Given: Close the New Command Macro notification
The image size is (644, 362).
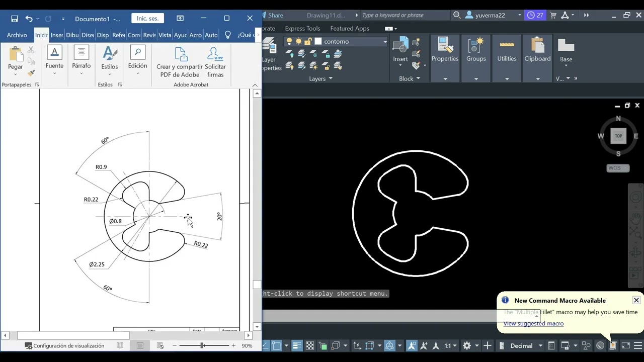Looking at the screenshot, I should coord(636,300).
